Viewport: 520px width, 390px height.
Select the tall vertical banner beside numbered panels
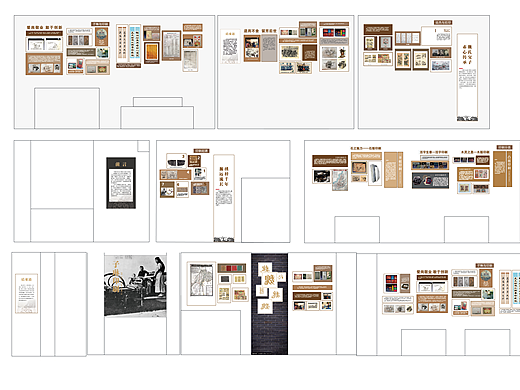[x=224, y=198]
